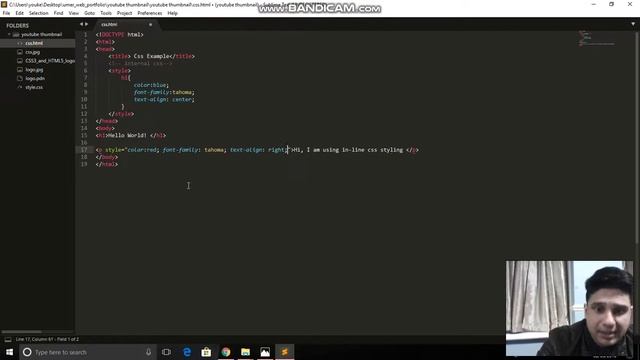Click the color:blue declaration

click(x=151, y=85)
